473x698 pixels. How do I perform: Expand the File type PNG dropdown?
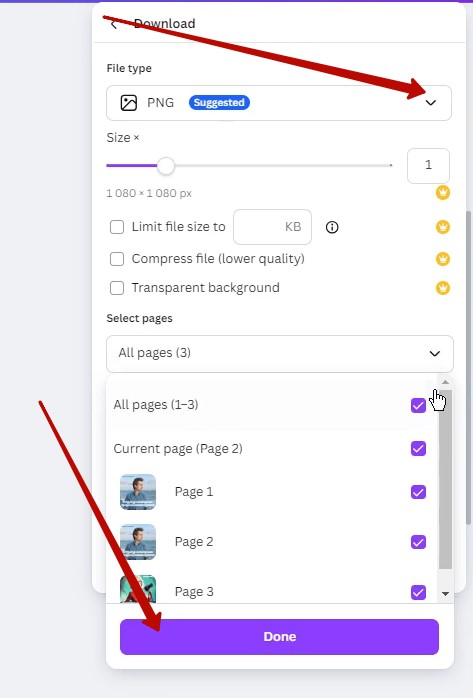coord(279,103)
